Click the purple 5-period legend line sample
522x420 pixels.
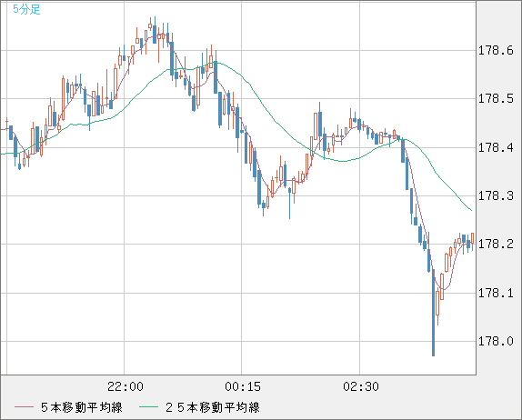point(24,407)
